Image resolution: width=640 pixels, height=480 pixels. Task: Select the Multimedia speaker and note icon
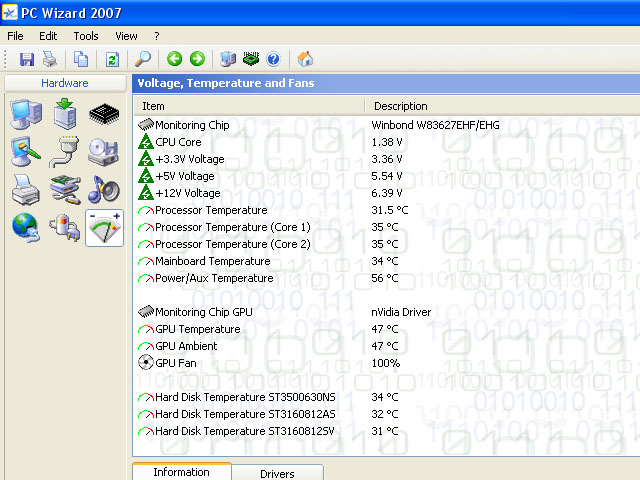104,189
